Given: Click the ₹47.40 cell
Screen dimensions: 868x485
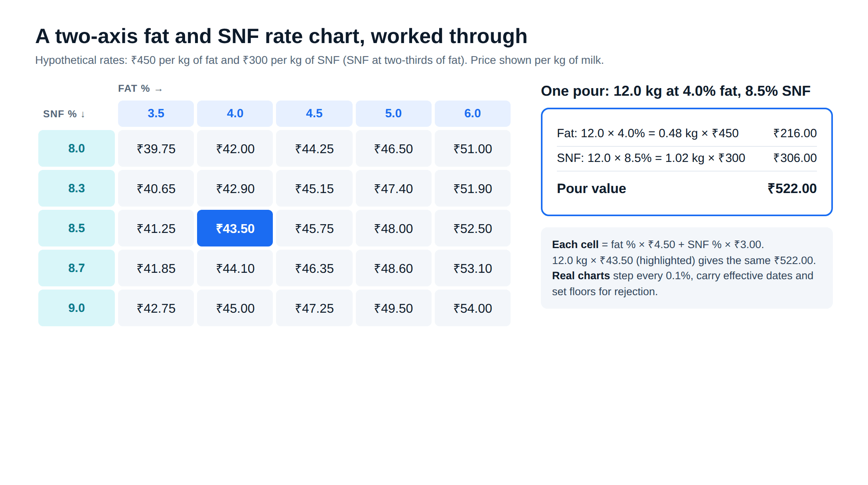Looking at the screenshot, I should click(393, 188).
